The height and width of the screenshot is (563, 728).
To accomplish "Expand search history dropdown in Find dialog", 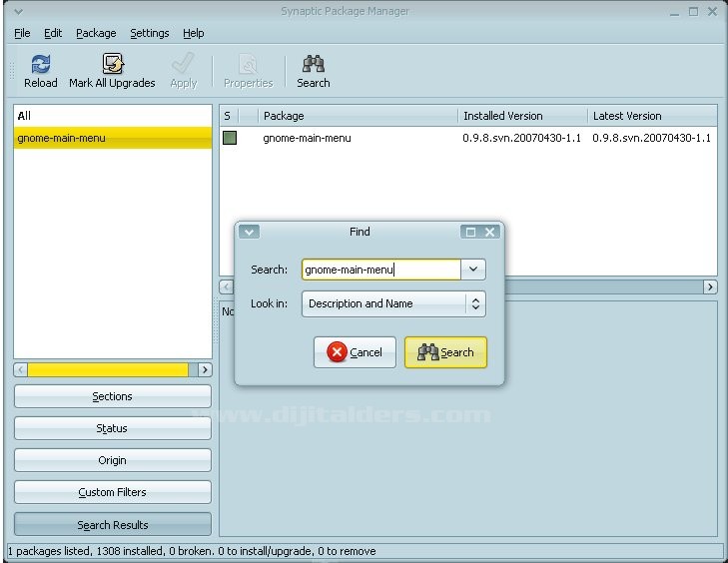I will [x=473, y=270].
